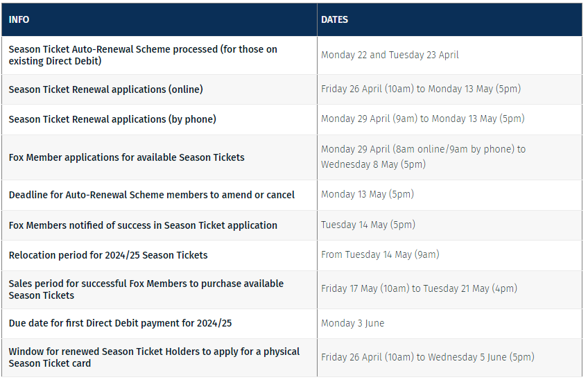Click Friday 26 April to Monday 13 May dates
Viewport: 588px width, 382px height.
(x=421, y=89)
